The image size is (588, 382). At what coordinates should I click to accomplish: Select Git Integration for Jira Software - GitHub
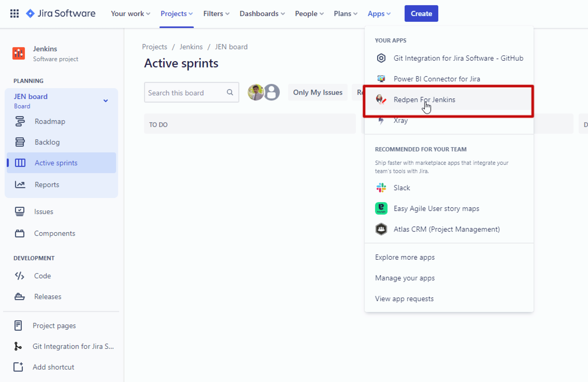coord(449,58)
